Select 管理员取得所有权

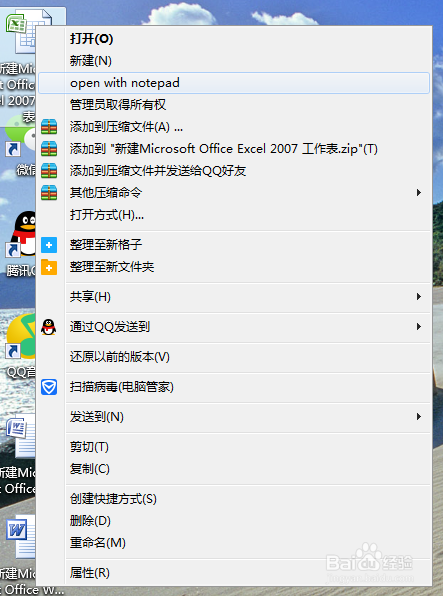[234, 105]
